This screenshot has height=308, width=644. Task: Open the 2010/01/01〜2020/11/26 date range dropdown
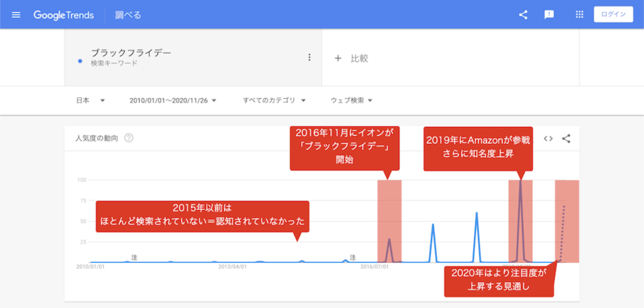point(172,101)
